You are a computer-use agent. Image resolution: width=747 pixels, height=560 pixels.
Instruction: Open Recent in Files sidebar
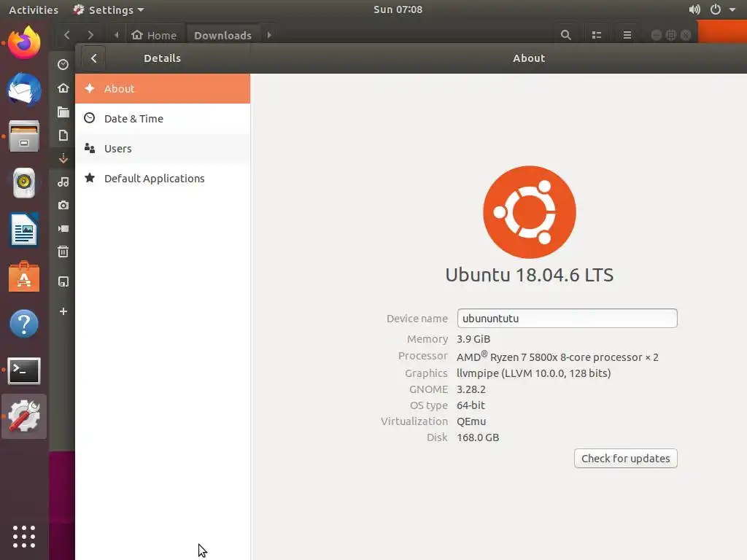[x=63, y=64]
